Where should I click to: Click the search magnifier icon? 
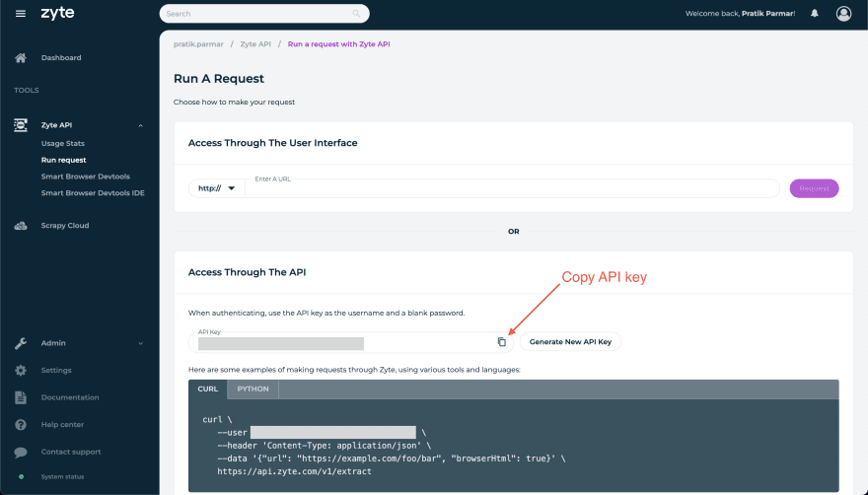tap(356, 13)
